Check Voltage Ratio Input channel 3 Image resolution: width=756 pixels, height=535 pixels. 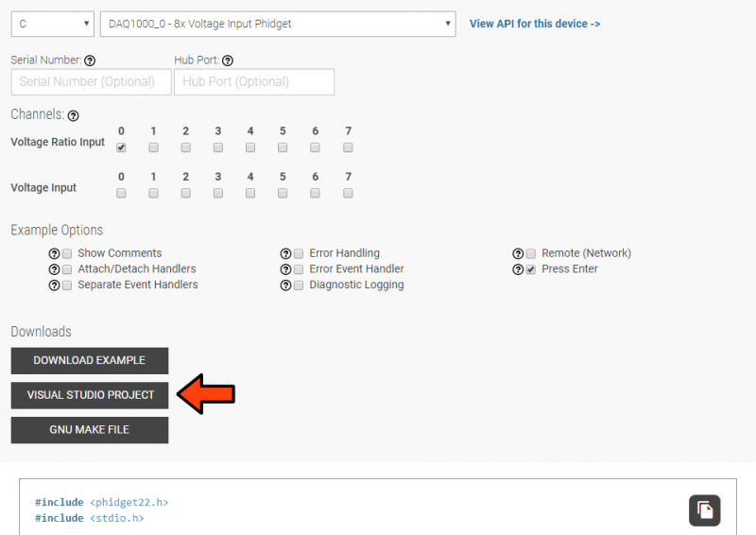pyautogui.click(x=218, y=147)
